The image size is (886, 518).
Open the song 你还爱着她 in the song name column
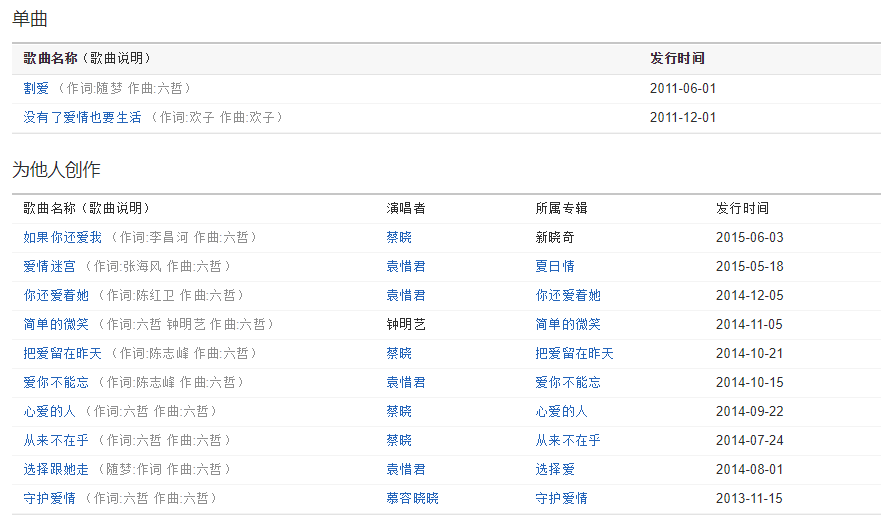pyautogui.click(x=56, y=295)
